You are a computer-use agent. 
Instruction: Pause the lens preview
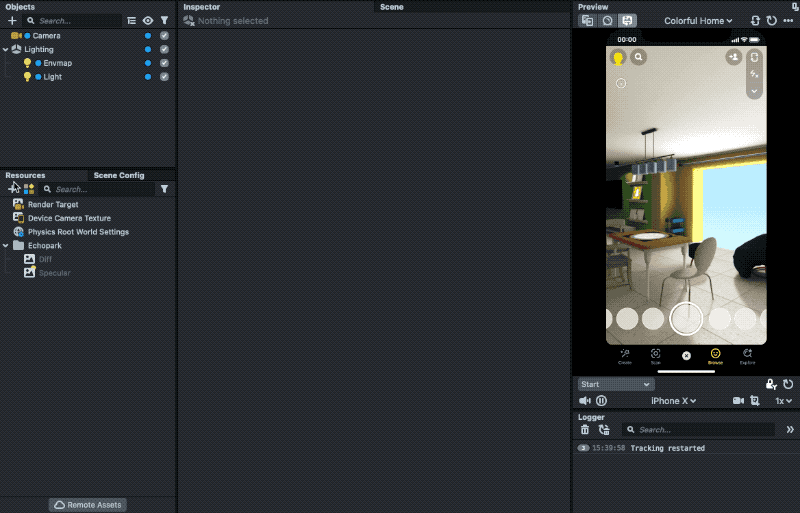pos(601,400)
